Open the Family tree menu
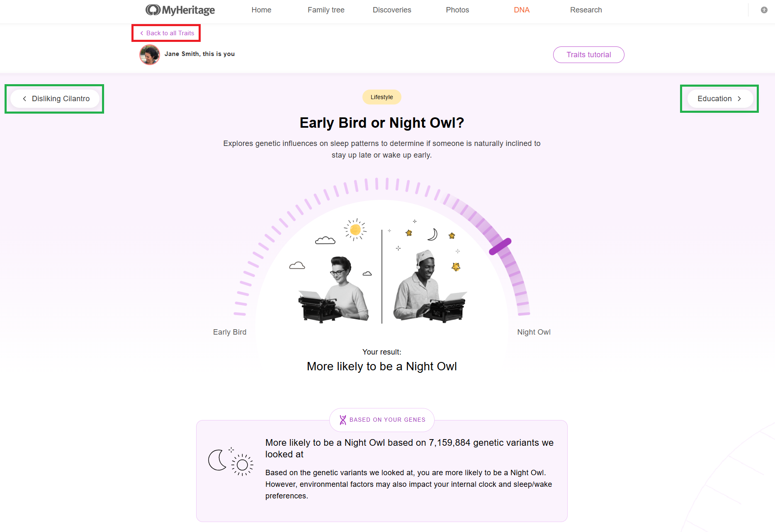This screenshot has width=775, height=532. click(326, 10)
